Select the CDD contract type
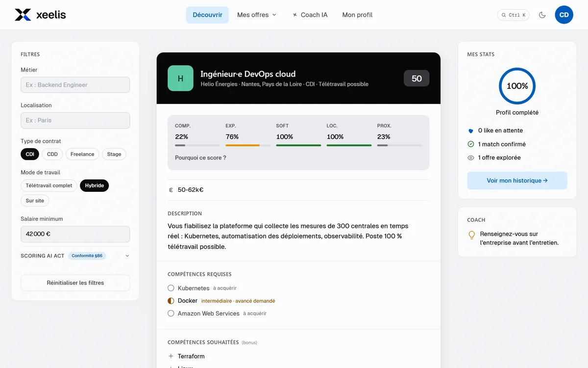588x368 pixels. (52, 154)
